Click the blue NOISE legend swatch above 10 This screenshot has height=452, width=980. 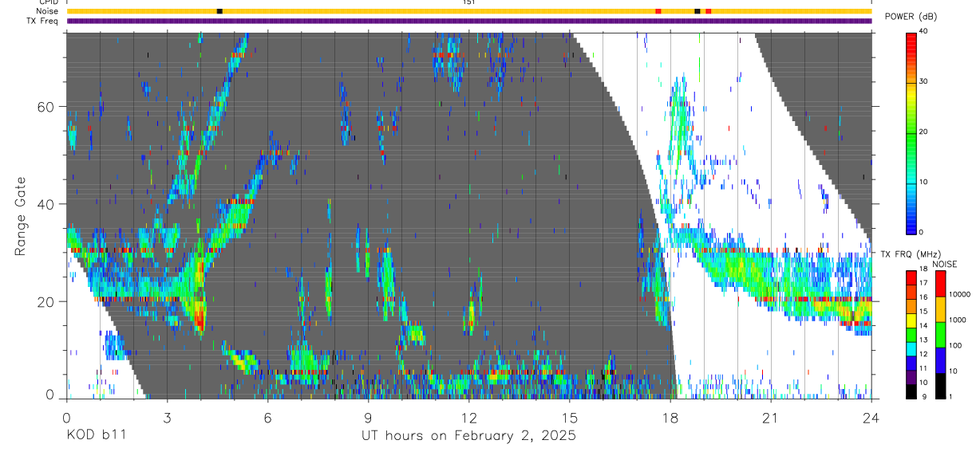(941, 360)
